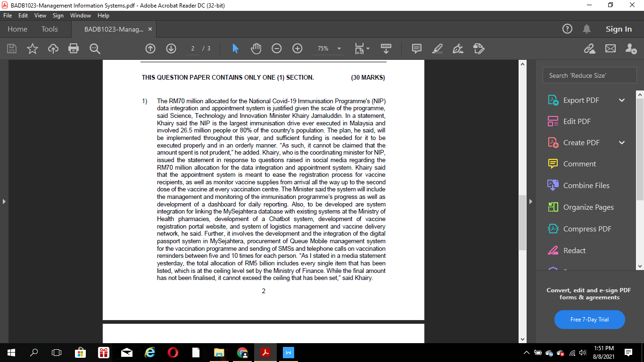The image size is (644, 362).
Task: Open the help question mark icon
Action: (x=568, y=29)
